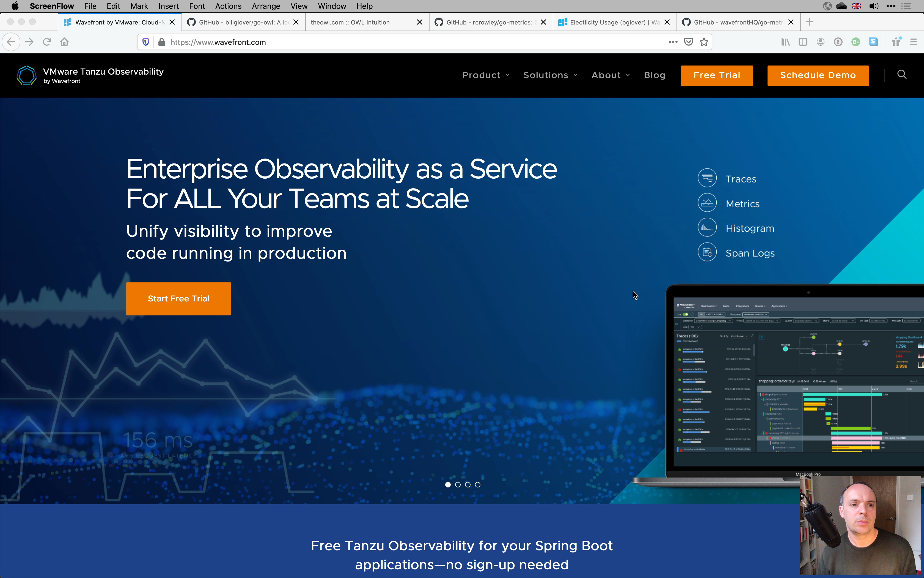This screenshot has height=578, width=924.
Task: Click the Traces feature link text
Action: coord(741,179)
